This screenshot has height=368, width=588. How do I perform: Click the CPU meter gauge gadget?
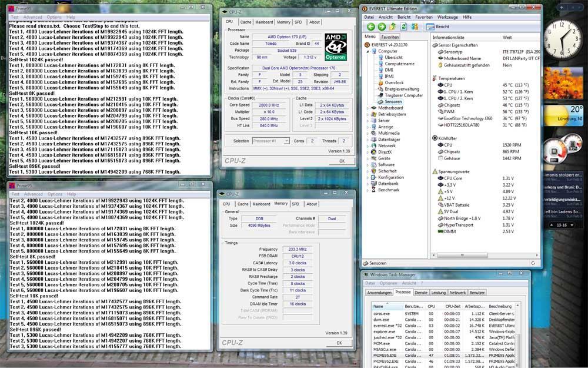tap(555, 151)
